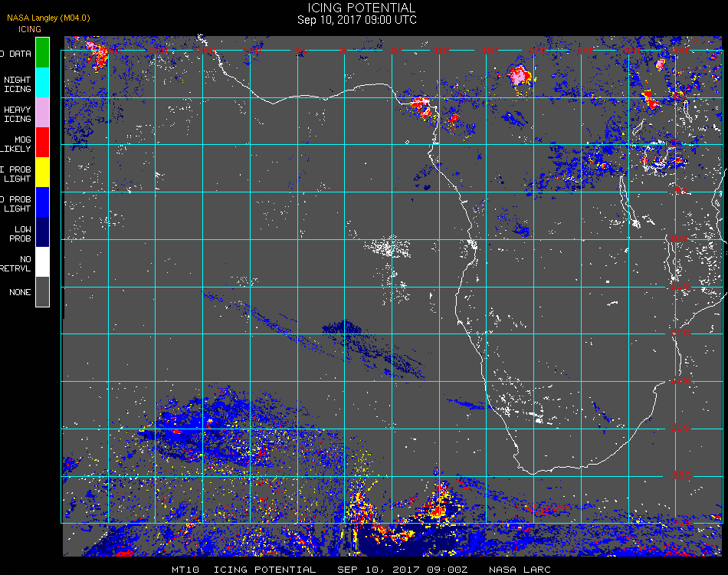Click the 'NIGHT ICING' legend label
The width and height of the screenshot is (728, 575).
(x=18, y=84)
